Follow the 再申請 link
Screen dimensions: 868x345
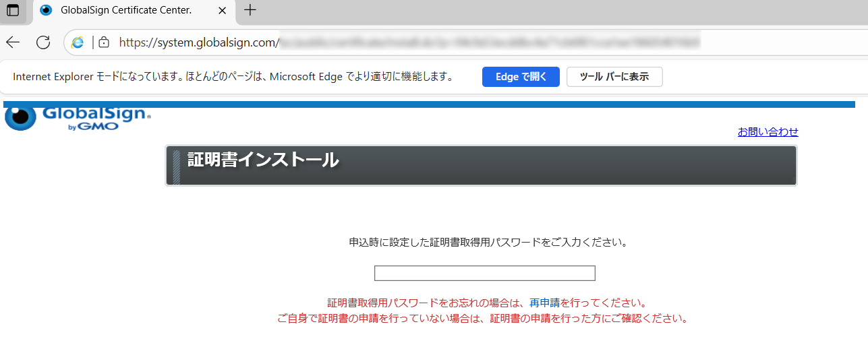coord(544,303)
